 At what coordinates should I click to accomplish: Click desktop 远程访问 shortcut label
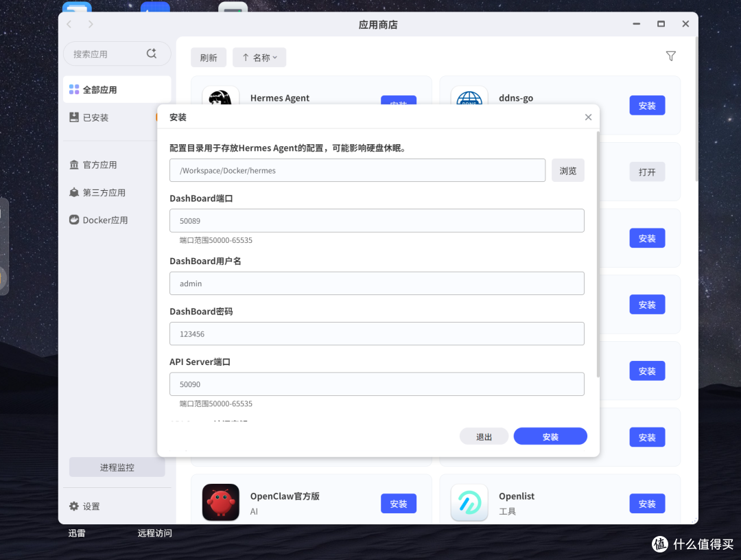tap(154, 533)
